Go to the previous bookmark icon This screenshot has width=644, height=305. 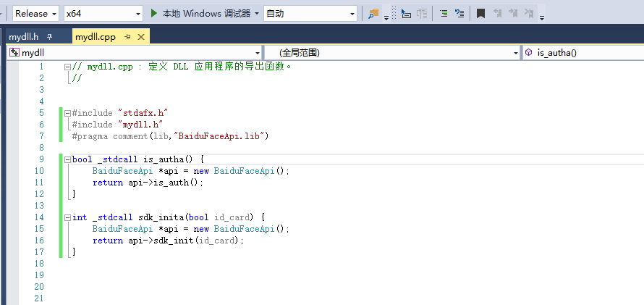click(498, 14)
